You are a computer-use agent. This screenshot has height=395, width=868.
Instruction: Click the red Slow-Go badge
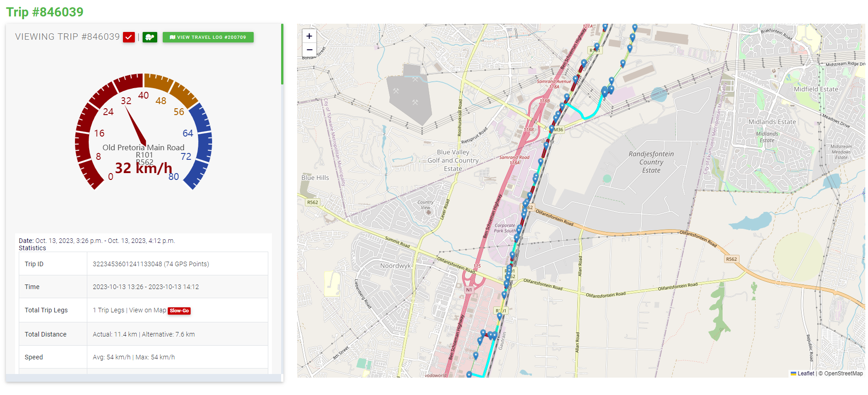(179, 311)
